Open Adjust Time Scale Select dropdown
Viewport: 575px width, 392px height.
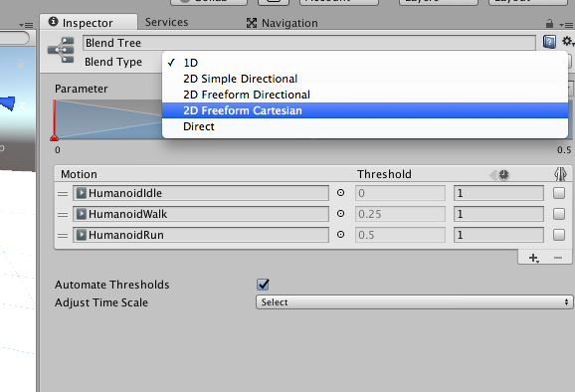point(415,302)
